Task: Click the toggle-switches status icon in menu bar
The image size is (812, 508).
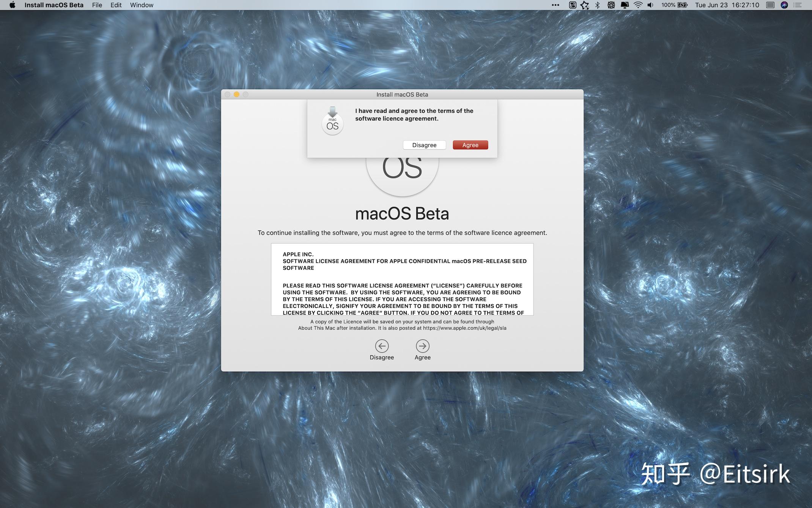Action: tap(573, 5)
